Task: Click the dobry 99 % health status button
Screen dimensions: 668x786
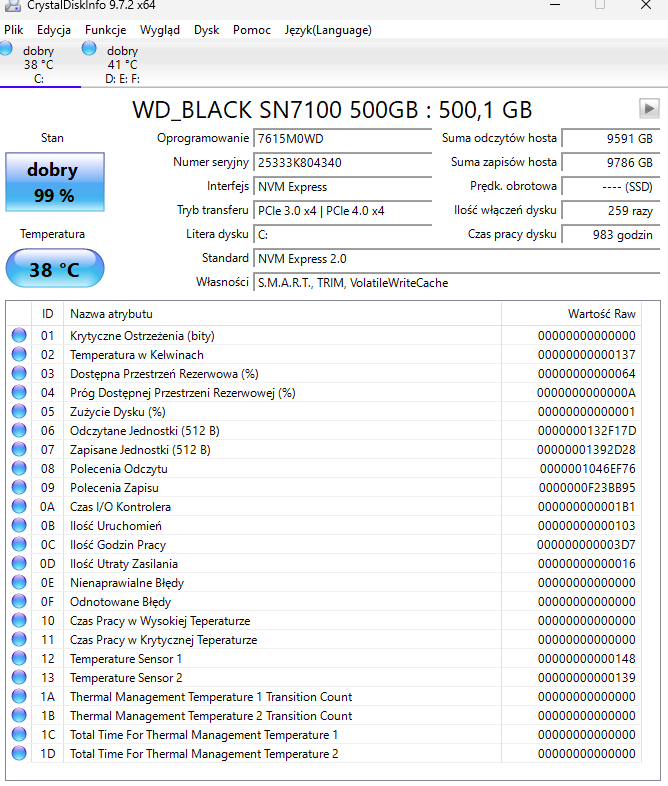Action: click(54, 181)
